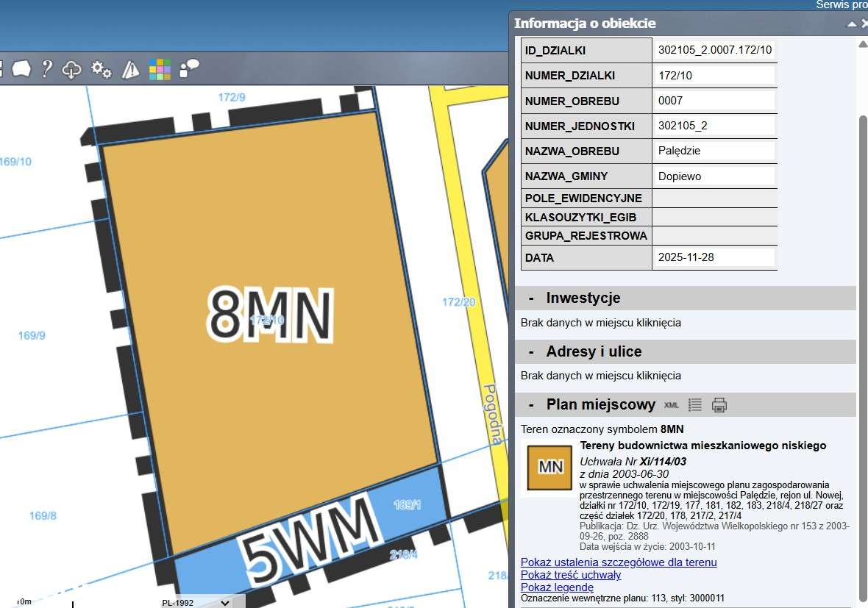868x608 pixels.
Task: Open the colorful grid legend icon
Action: point(160,70)
